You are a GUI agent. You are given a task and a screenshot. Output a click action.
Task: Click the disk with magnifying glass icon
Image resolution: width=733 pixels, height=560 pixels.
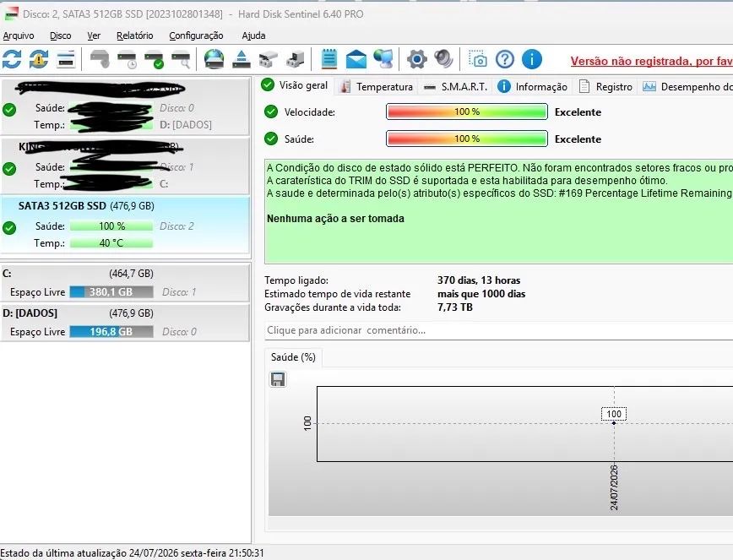181,59
